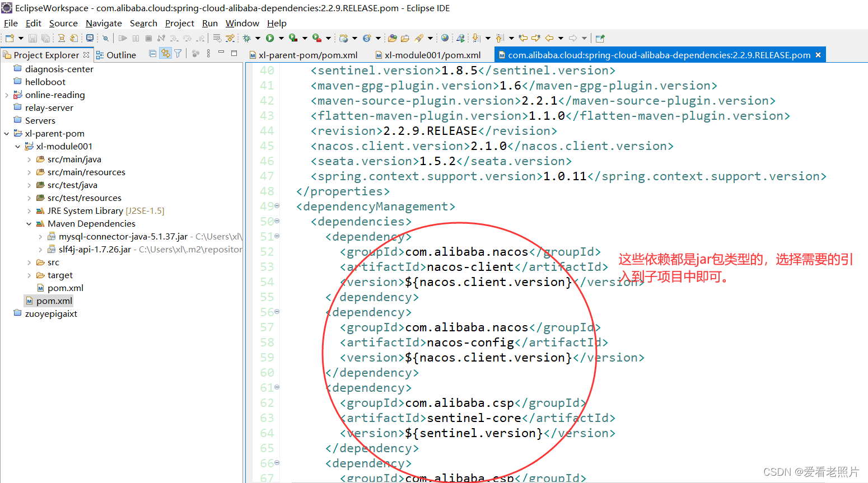Select slf4j-api-1.7.26.jar in tree

pos(95,250)
